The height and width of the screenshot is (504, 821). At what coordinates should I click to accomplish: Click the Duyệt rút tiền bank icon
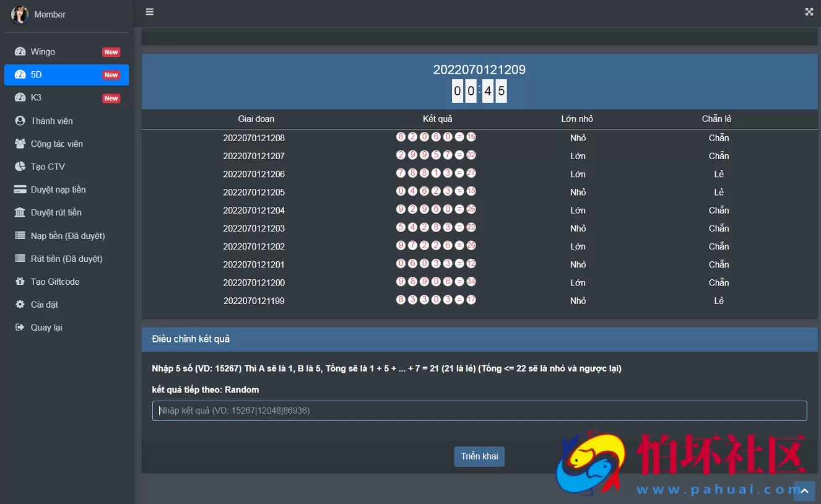click(x=20, y=212)
